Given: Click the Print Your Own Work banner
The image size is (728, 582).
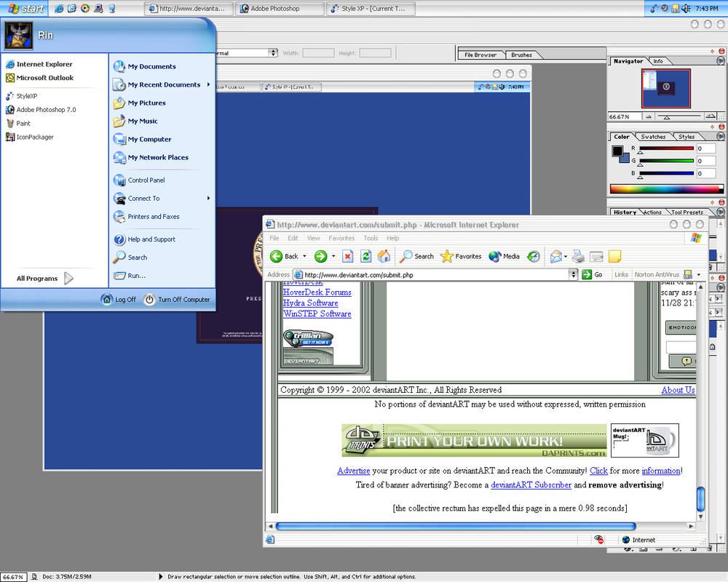Looking at the screenshot, I should [474, 440].
